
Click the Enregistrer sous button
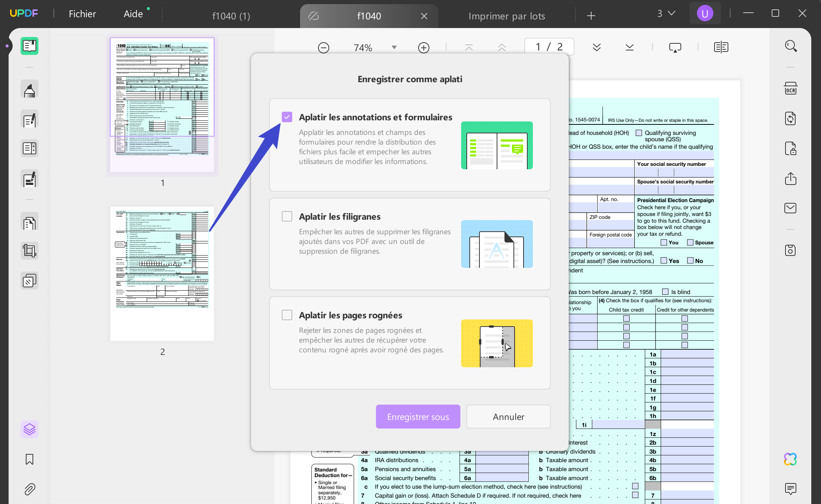(x=418, y=417)
